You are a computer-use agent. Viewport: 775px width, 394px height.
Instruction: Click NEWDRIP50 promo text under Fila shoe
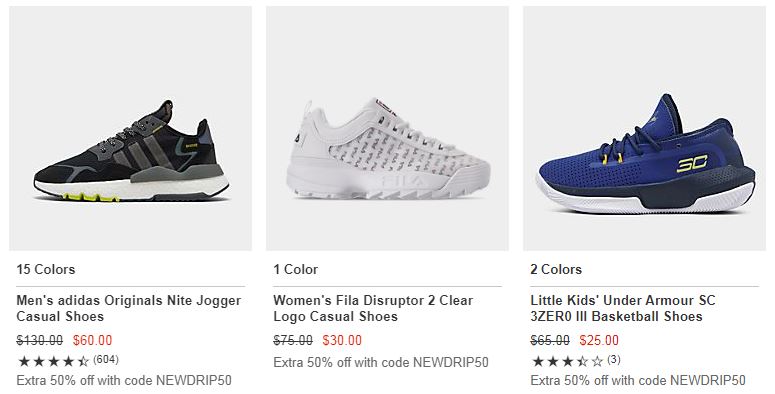(x=451, y=362)
